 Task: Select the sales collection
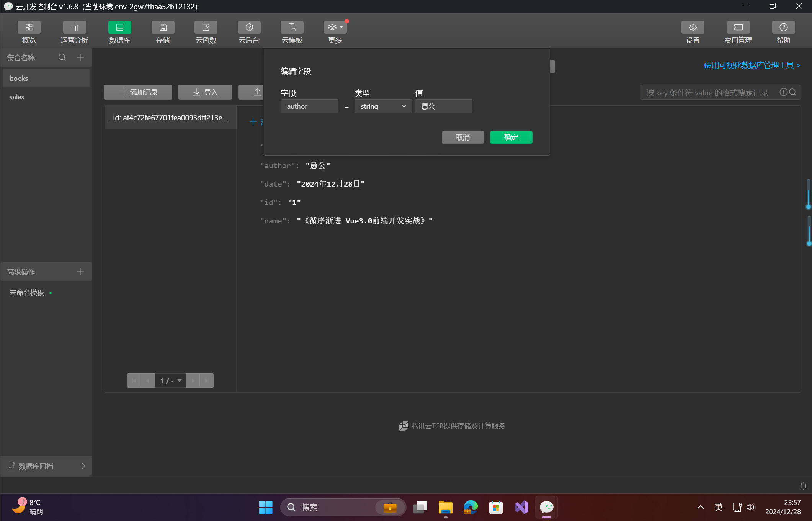point(17,97)
